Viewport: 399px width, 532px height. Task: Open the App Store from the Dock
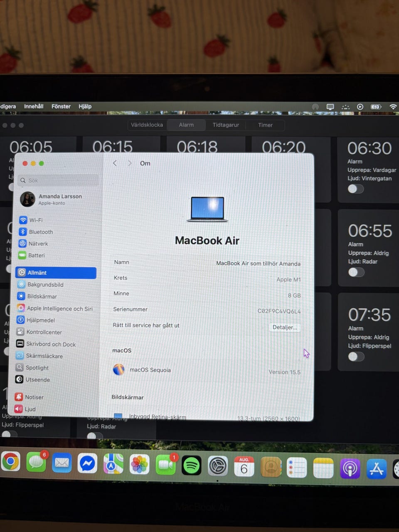(x=377, y=469)
